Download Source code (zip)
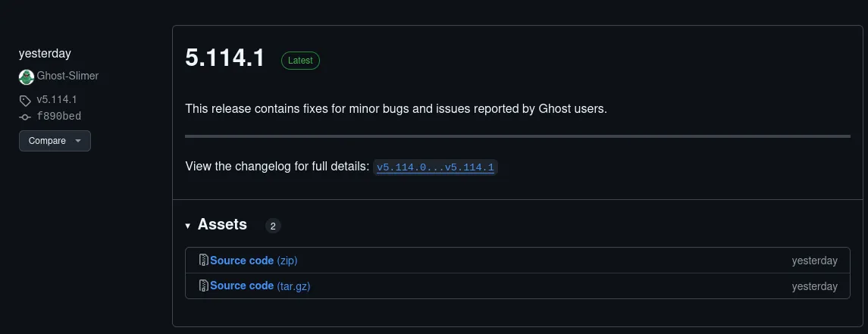The width and height of the screenshot is (868, 334). click(x=253, y=260)
